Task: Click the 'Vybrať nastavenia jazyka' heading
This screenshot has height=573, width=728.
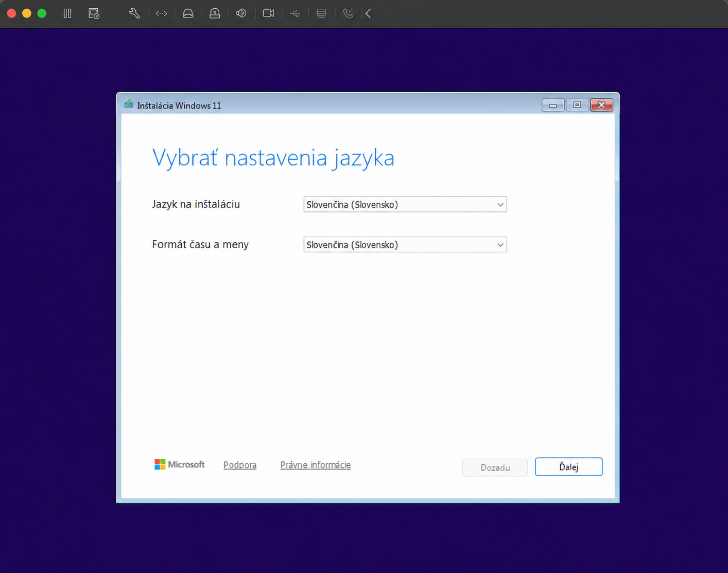Action: click(x=273, y=158)
